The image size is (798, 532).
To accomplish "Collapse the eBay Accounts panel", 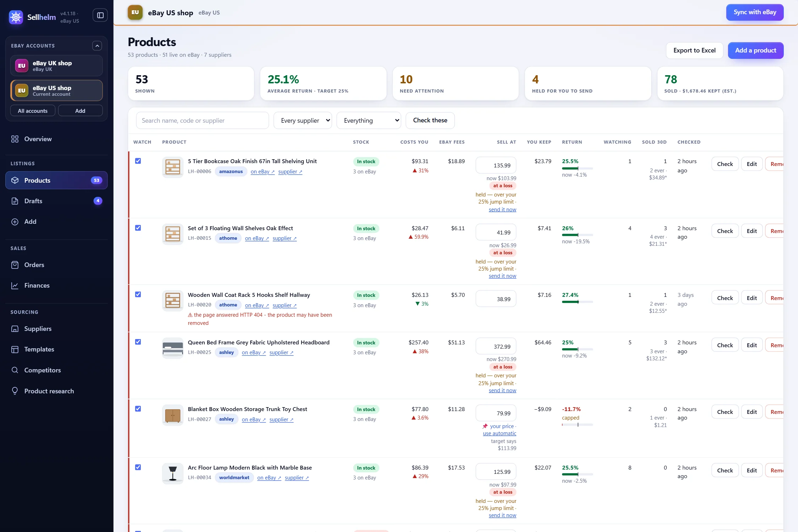I will [97, 46].
